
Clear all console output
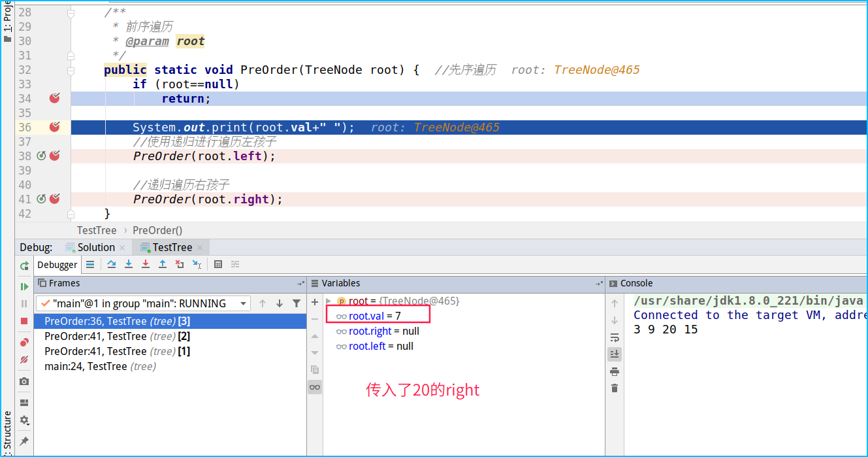pos(615,388)
